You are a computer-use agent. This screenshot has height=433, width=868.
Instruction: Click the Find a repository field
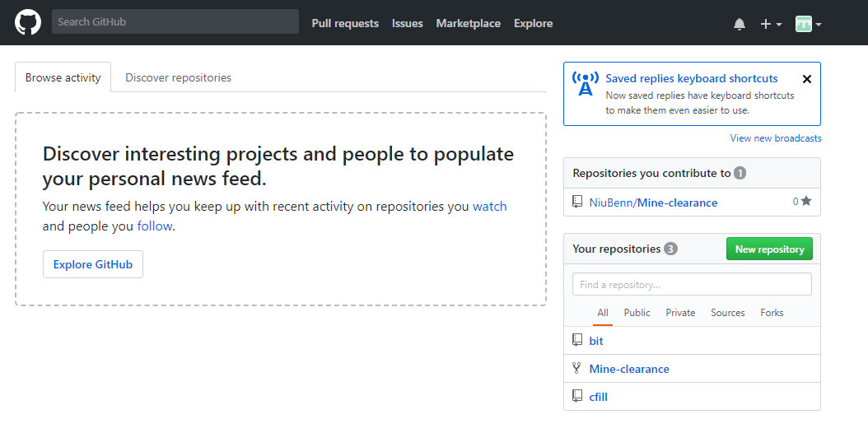pos(692,284)
